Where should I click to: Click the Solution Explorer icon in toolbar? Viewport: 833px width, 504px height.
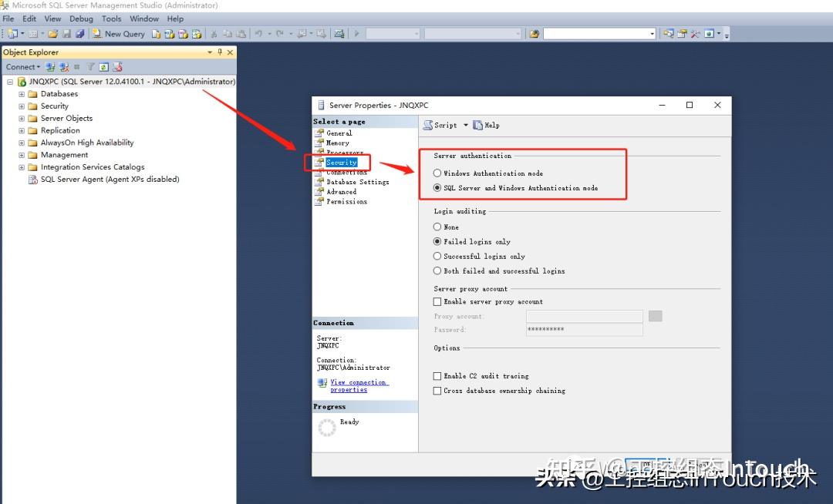668,34
